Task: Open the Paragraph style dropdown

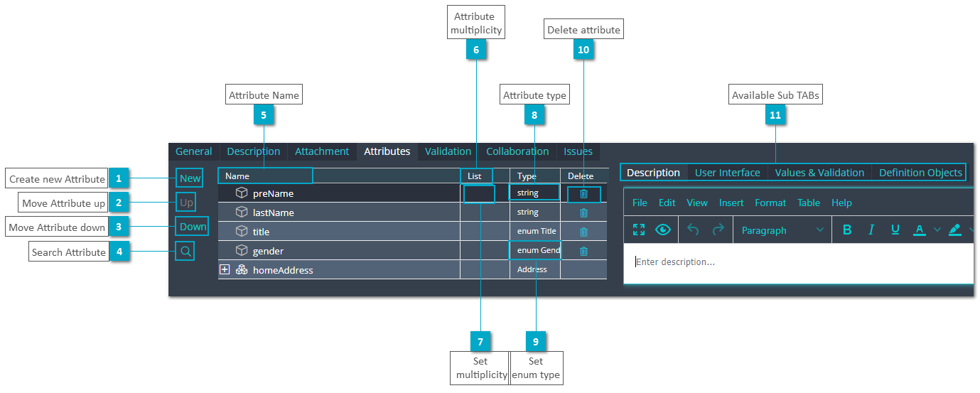Action: click(x=782, y=230)
